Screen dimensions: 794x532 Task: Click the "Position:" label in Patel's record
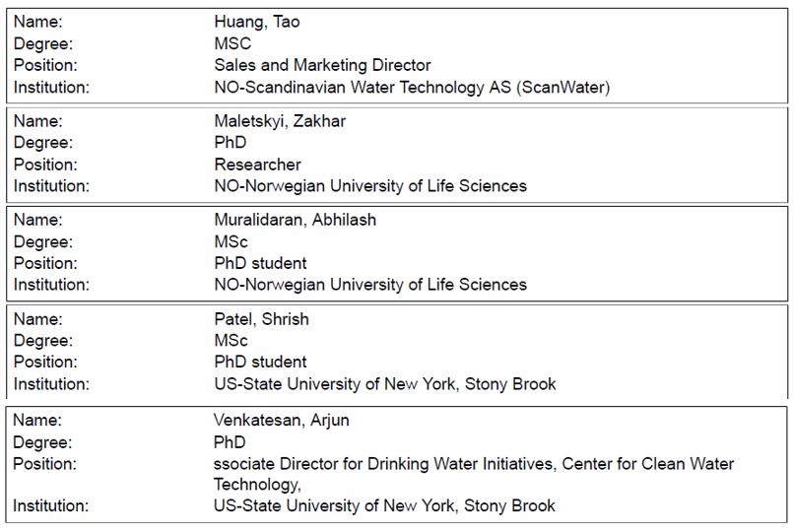pos(44,363)
